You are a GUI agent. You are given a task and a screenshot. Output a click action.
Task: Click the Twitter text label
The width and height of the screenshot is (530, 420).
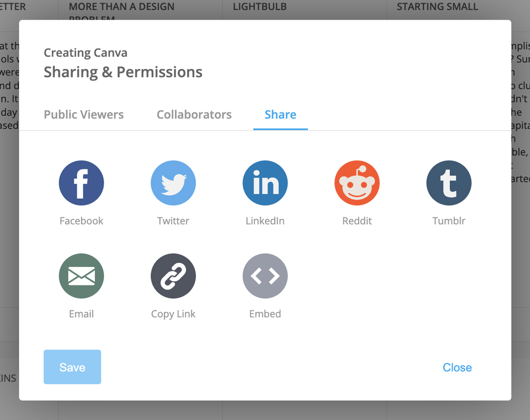pos(173,221)
